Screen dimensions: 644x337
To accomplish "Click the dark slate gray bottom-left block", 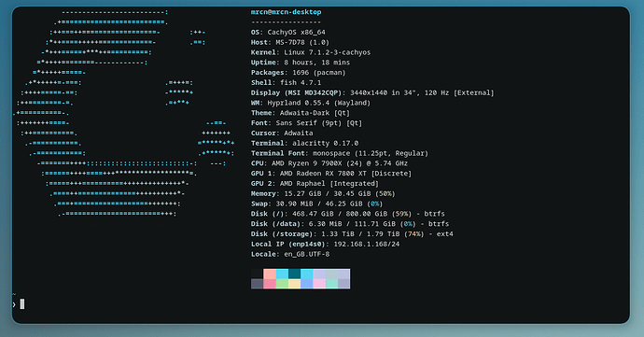I will [x=257, y=284].
